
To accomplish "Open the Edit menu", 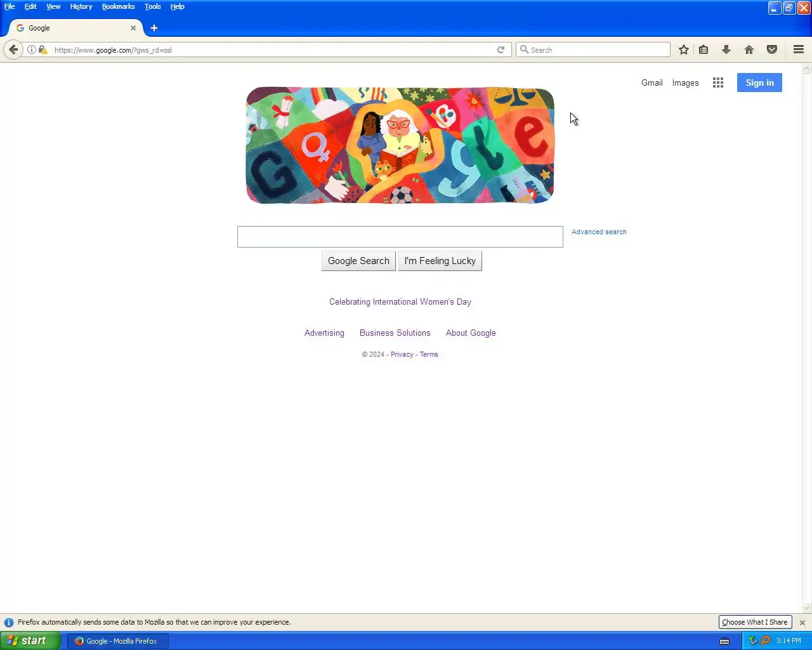I will [x=30, y=6].
